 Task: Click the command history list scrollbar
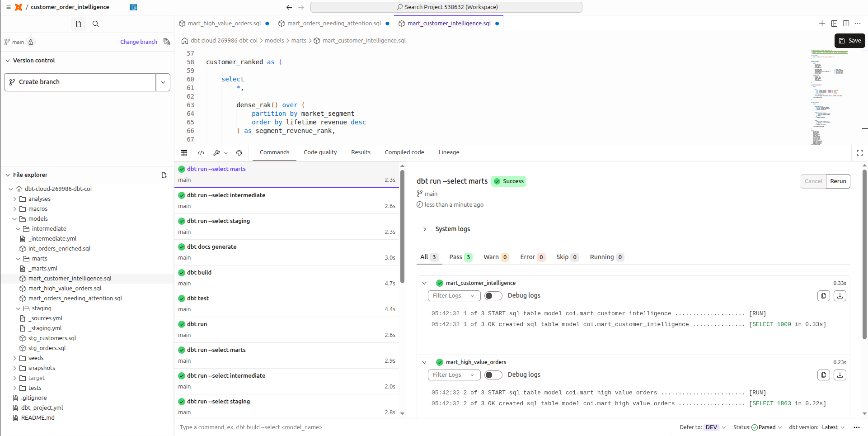tap(402, 226)
